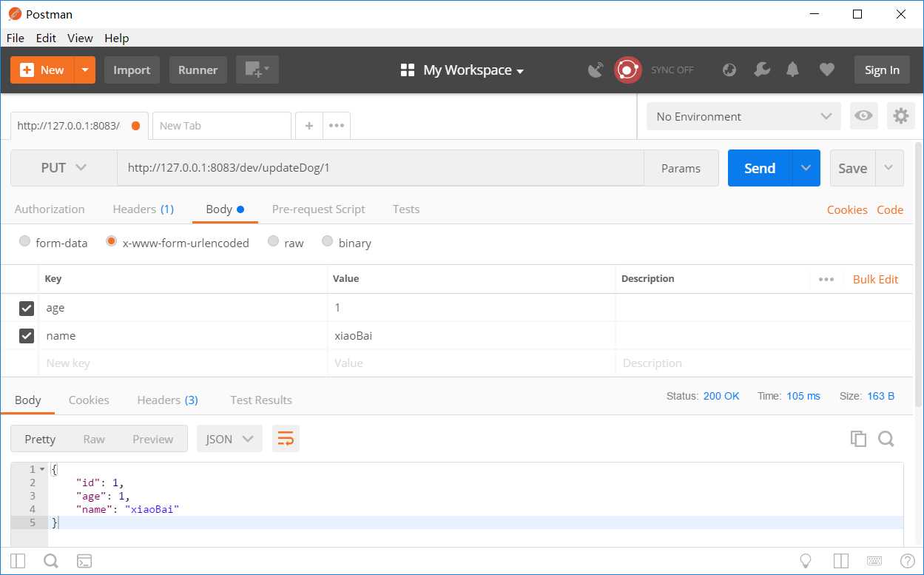Image resolution: width=924 pixels, height=575 pixels.
Task: Click the Import button
Action: [x=132, y=70]
